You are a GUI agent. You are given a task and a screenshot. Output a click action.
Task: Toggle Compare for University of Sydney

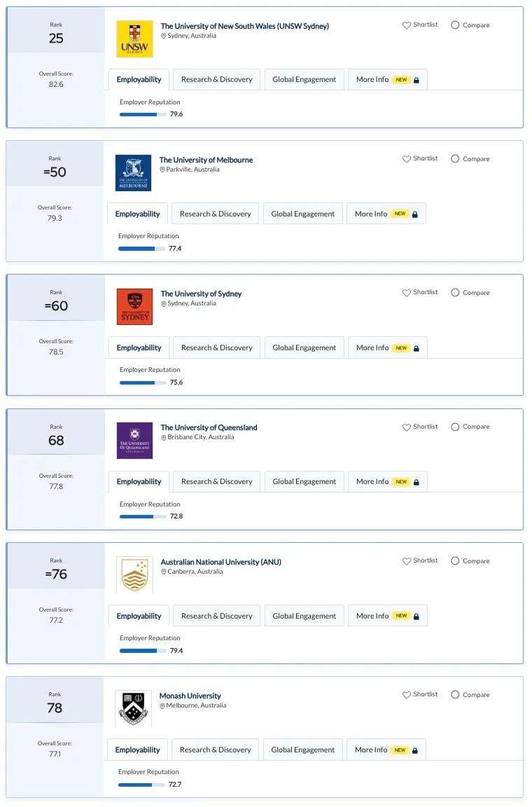tap(455, 293)
